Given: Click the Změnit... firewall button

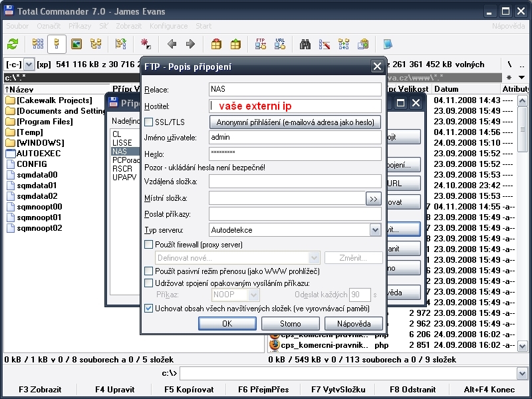Looking at the screenshot, I should [x=353, y=258].
